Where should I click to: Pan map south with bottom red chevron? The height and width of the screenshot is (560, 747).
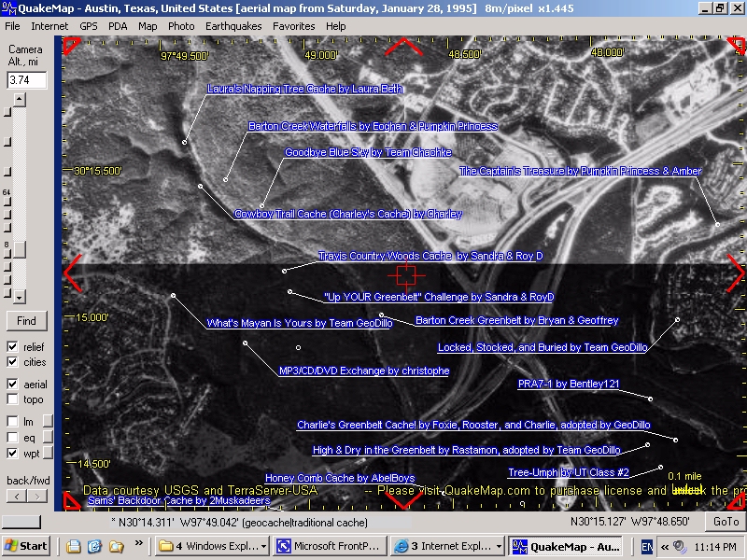pos(403,501)
